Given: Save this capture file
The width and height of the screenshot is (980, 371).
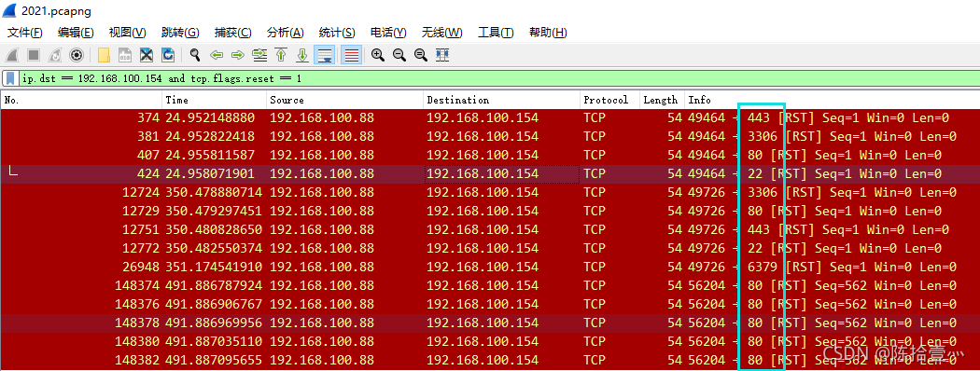Looking at the screenshot, I should pyautogui.click(x=125, y=55).
